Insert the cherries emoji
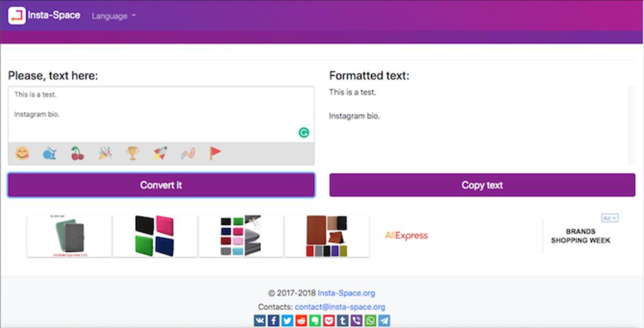 click(x=78, y=154)
